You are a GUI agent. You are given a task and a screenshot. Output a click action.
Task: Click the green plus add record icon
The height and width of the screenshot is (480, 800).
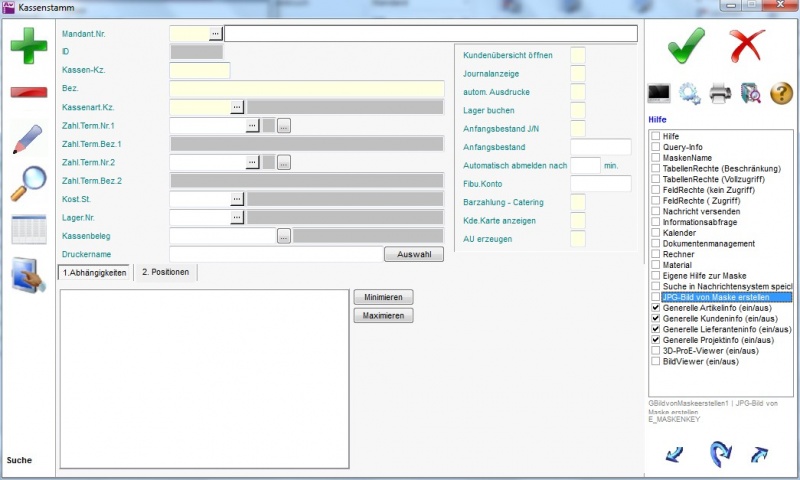pyautogui.click(x=29, y=47)
